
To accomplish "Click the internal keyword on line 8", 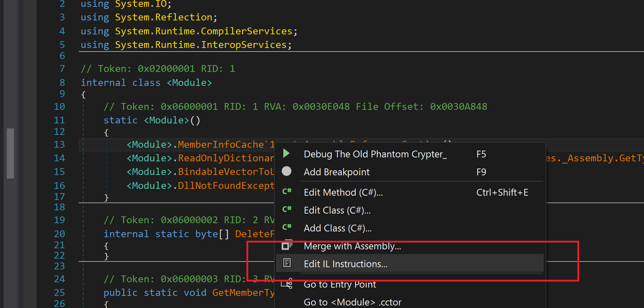I will [x=103, y=83].
